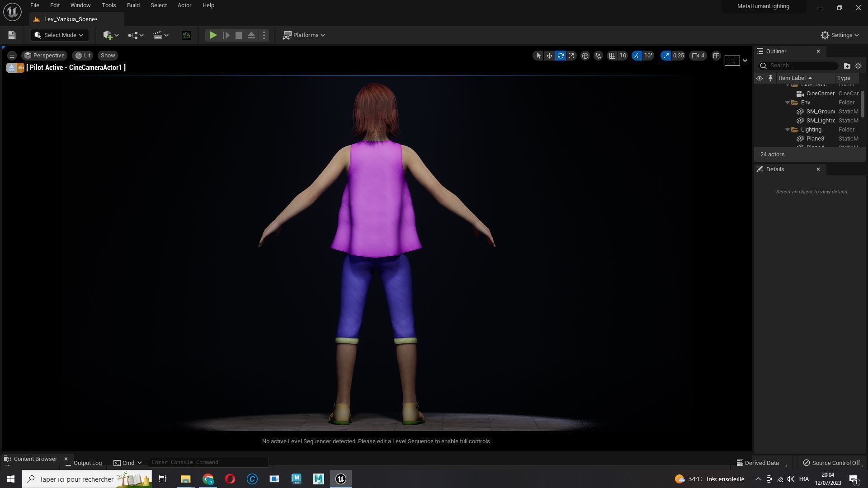The width and height of the screenshot is (868, 488).
Task: Toggle the pilot camera view icon
Action: (21, 68)
